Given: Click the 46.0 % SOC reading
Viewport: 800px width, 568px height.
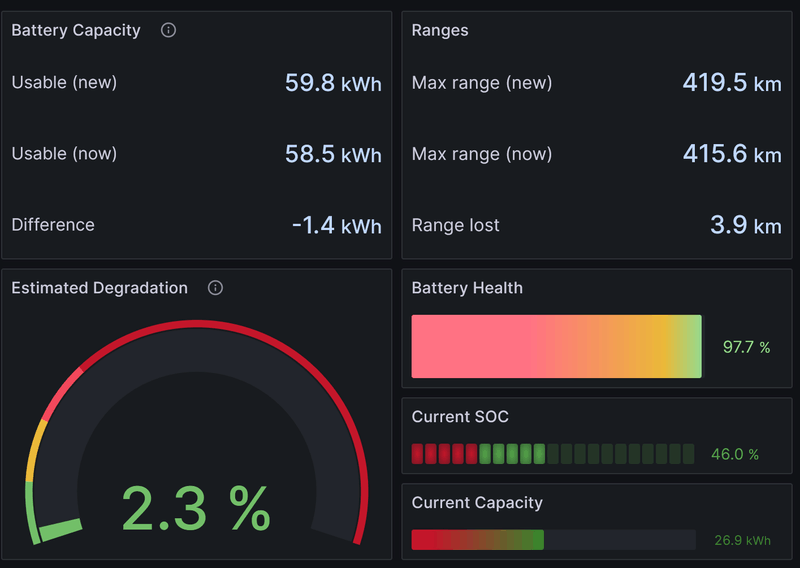Looking at the screenshot, I should coord(735,454).
